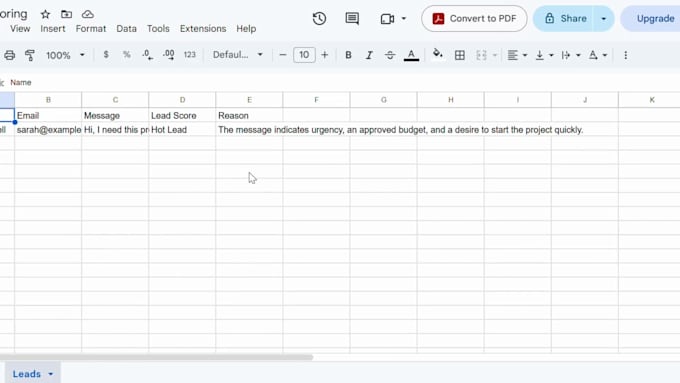Image resolution: width=680 pixels, height=383 pixels.
Task: Select the Message header cell
Action: (x=115, y=115)
